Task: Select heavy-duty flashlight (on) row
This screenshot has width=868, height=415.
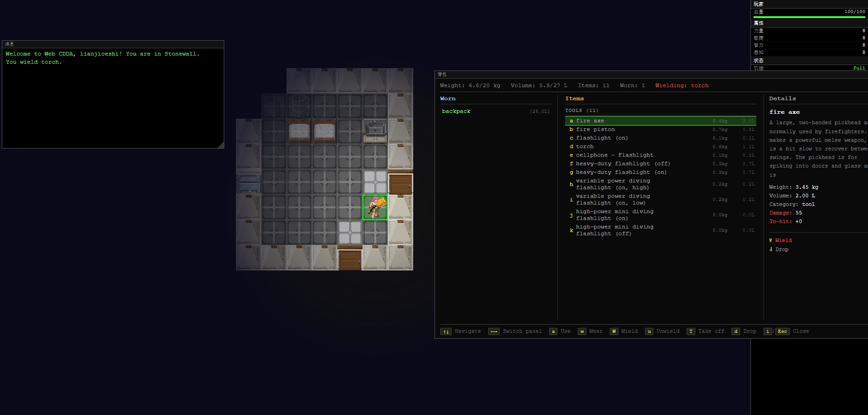Action: 660,173
